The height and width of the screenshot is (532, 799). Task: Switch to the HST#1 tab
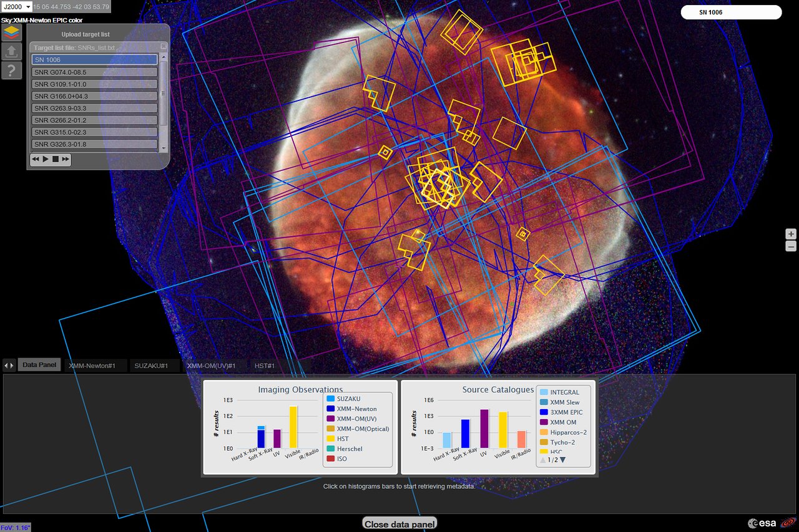264,365
